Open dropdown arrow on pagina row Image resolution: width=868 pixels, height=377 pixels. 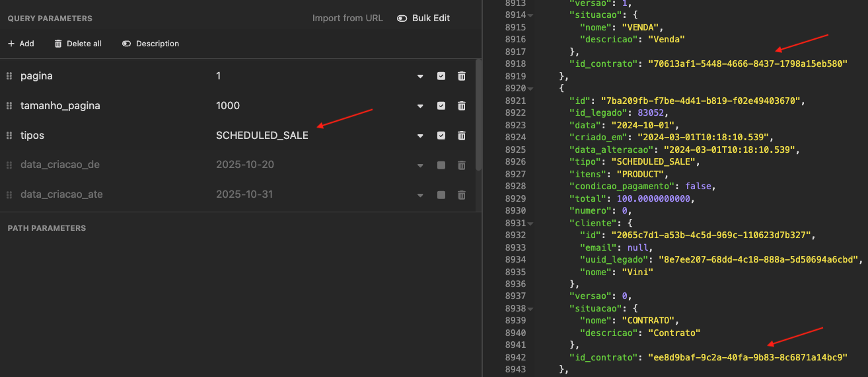point(420,77)
